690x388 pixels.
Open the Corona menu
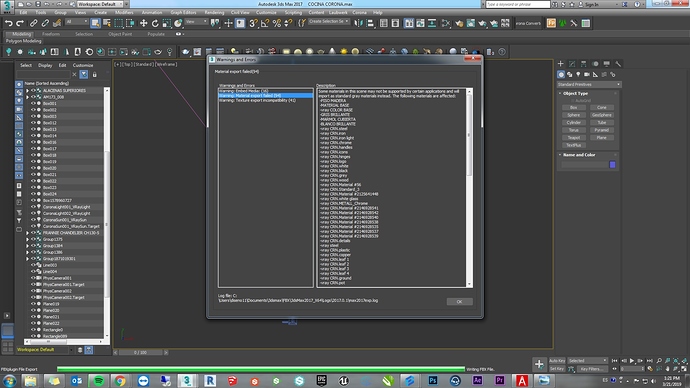tap(360, 12)
